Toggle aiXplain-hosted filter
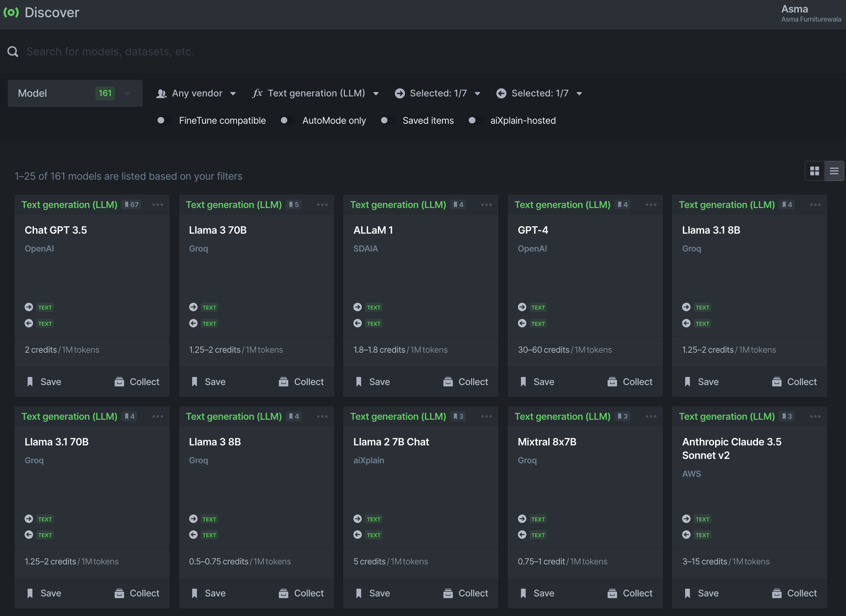The width and height of the screenshot is (846, 616). point(475,120)
